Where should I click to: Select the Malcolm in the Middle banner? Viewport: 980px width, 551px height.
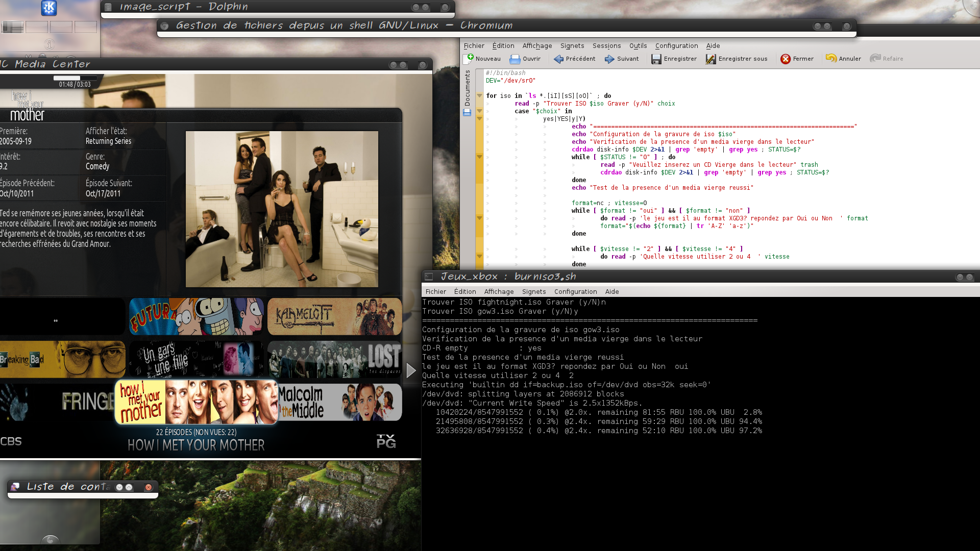pyautogui.click(x=340, y=403)
